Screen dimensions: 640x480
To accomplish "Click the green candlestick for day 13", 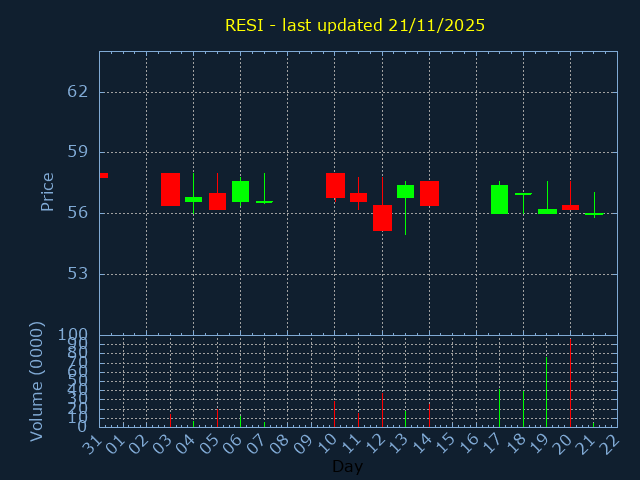I will tap(405, 191).
